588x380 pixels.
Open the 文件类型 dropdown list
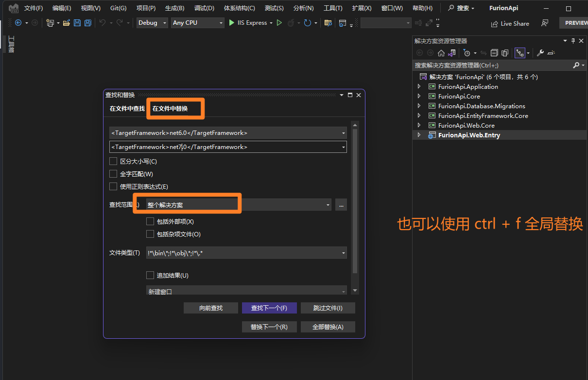(x=344, y=253)
